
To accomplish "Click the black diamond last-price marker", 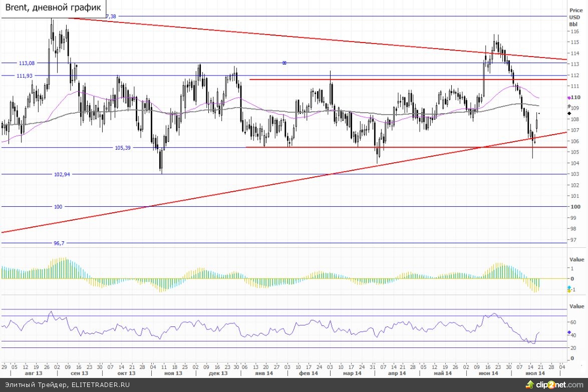I will coord(569,113).
